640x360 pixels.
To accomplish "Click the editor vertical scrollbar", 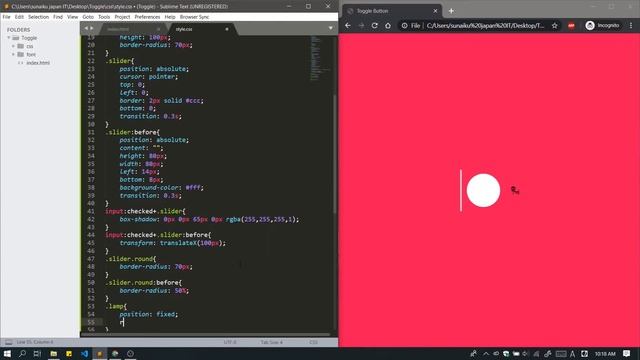I will [x=336, y=153].
